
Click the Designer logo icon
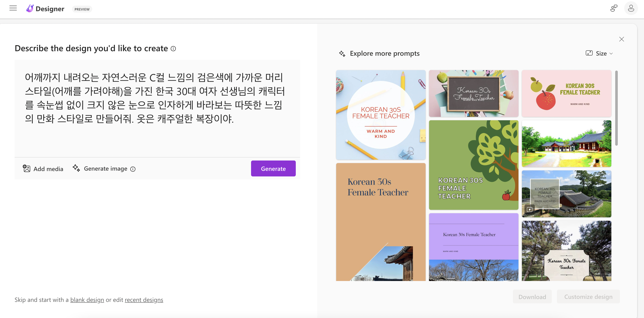tap(30, 9)
